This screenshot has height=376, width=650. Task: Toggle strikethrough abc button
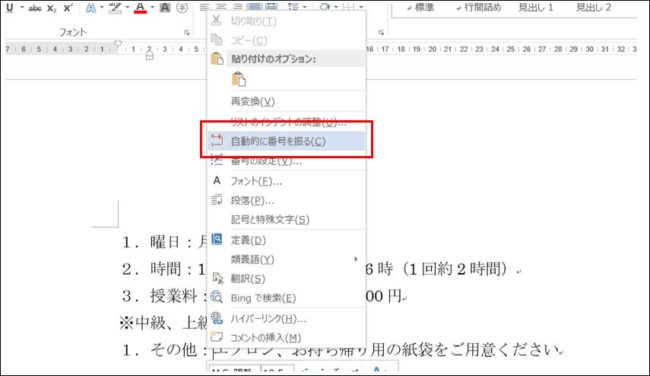pos(35,8)
